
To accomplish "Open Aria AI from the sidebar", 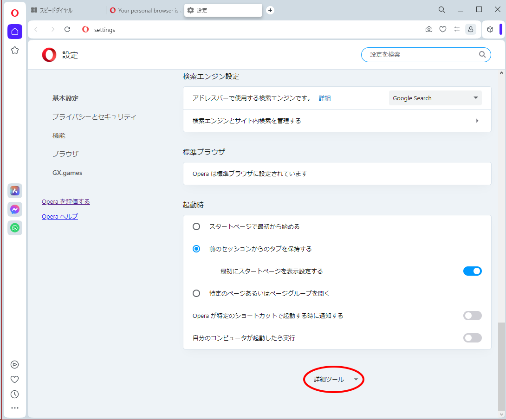I will [x=15, y=191].
